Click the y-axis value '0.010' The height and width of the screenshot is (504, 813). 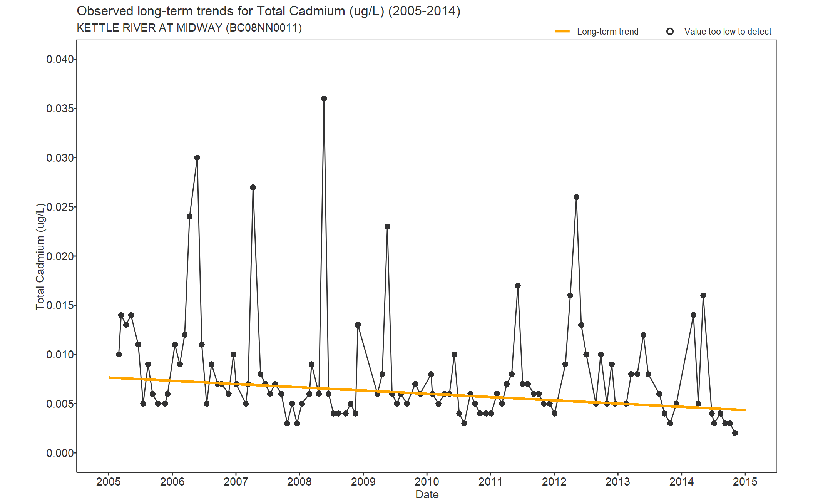point(60,355)
